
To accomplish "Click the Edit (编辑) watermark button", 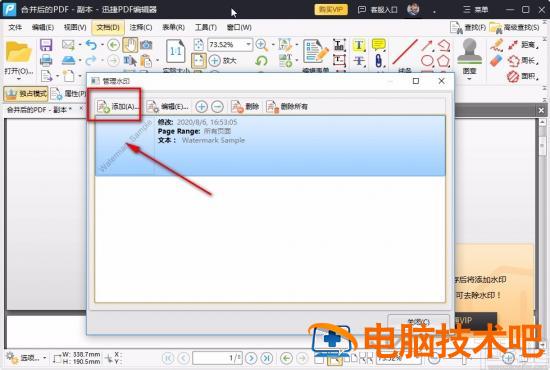I will point(167,106).
